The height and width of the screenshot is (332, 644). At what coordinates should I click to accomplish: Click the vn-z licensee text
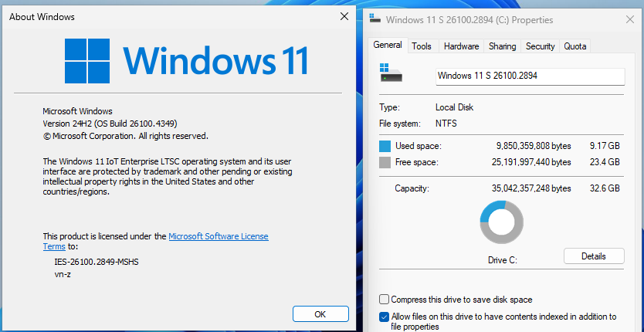pos(63,274)
